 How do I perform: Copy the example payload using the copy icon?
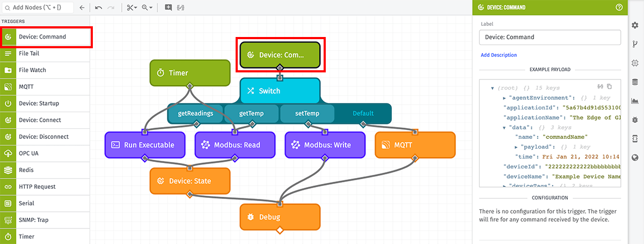tap(610, 86)
